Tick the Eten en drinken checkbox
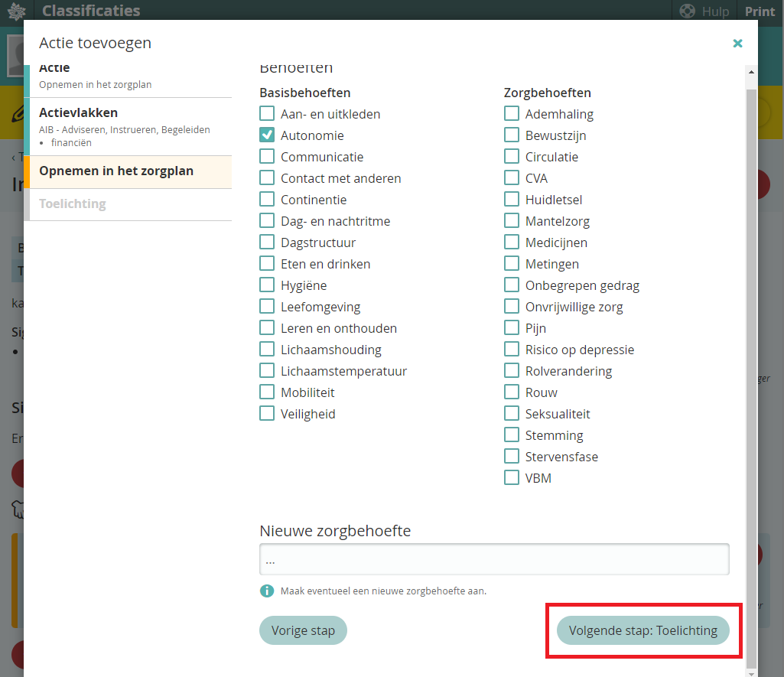784x677 pixels. click(x=267, y=264)
